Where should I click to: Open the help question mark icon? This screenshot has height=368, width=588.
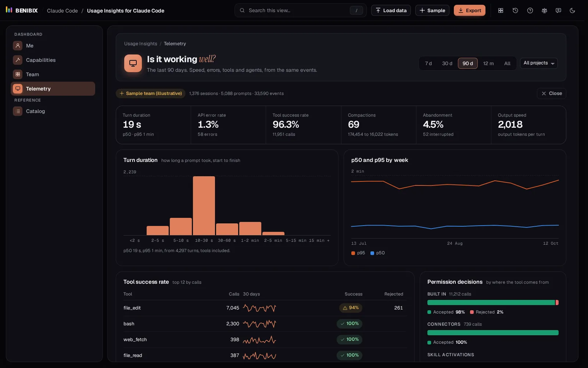click(530, 11)
